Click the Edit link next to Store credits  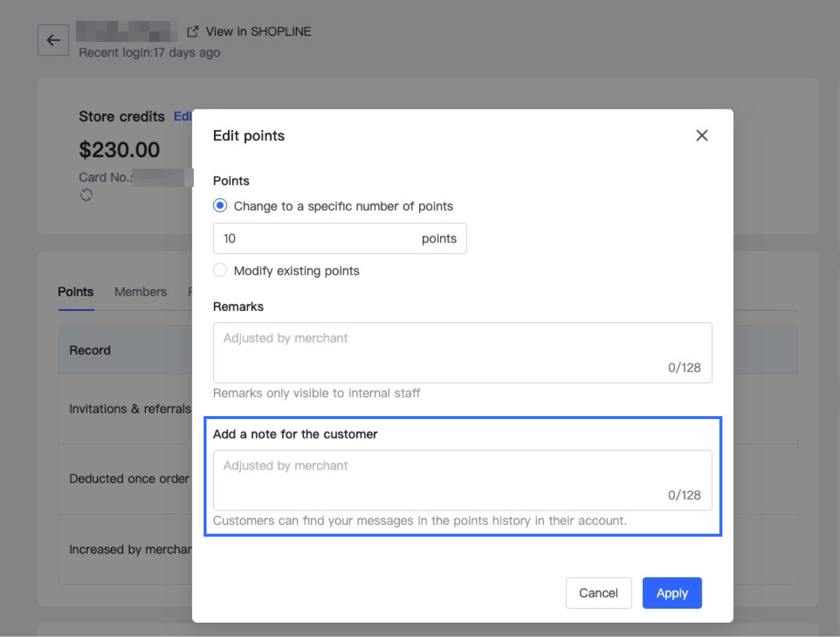pyautogui.click(x=182, y=117)
